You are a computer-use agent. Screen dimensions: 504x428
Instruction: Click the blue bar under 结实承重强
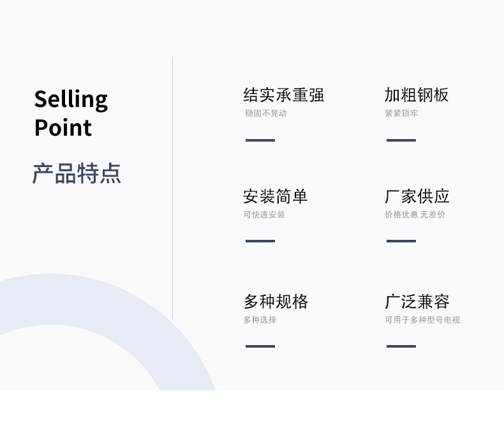tap(260, 140)
